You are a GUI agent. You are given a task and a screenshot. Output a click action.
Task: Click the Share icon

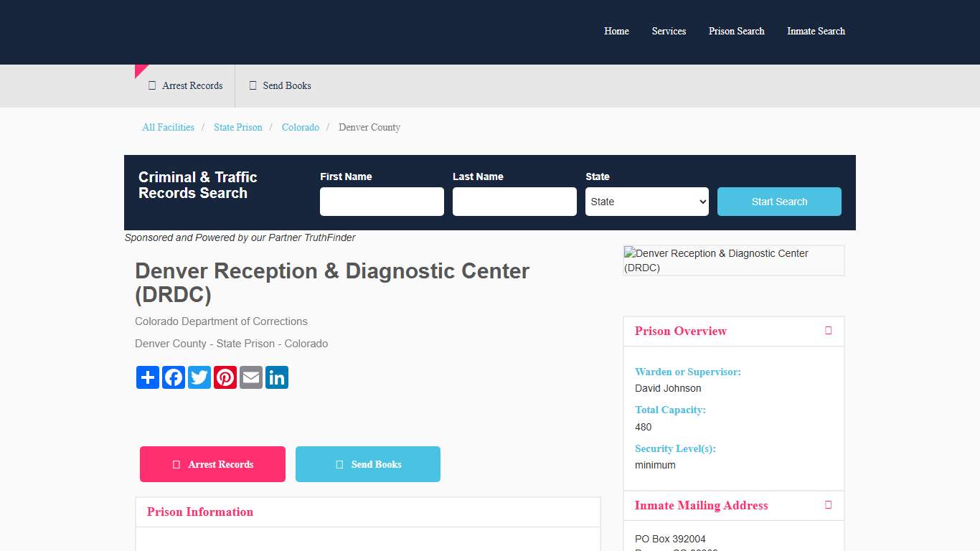click(x=147, y=377)
